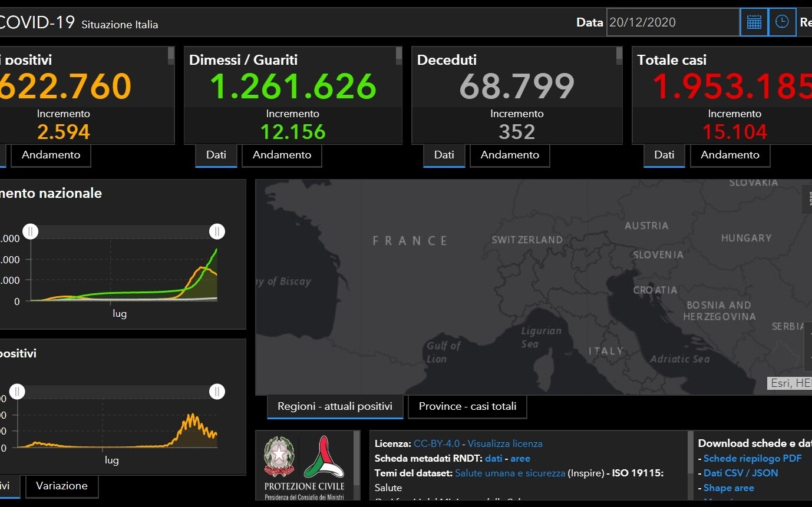Open Andamento tab under Totale casi
This screenshot has height=507, width=812.
(730, 155)
